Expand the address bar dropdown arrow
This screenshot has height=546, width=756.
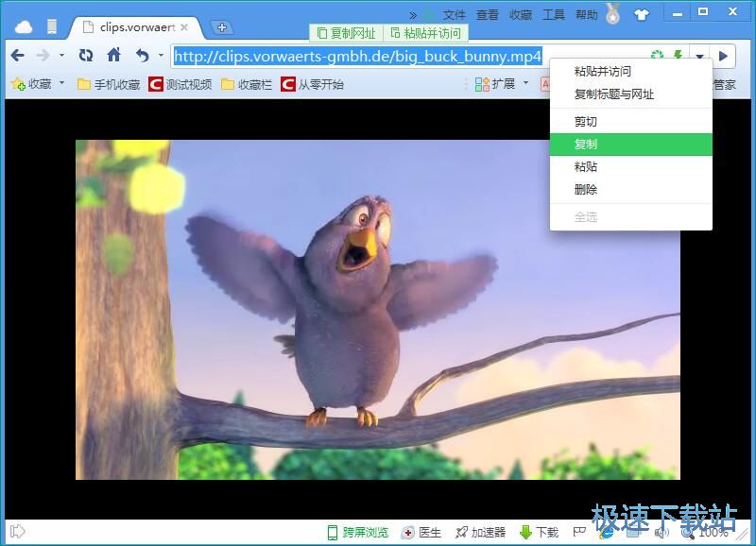pos(699,56)
